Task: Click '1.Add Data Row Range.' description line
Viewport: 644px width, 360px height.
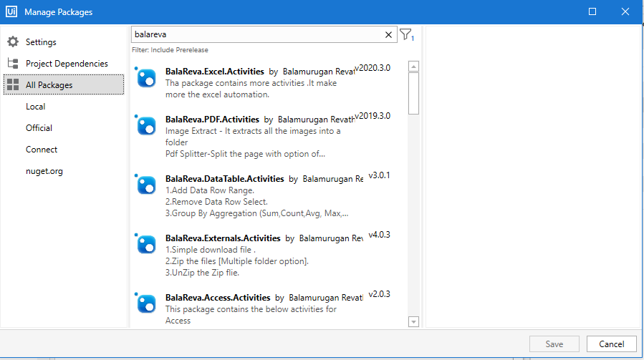Action: [210, 190]
